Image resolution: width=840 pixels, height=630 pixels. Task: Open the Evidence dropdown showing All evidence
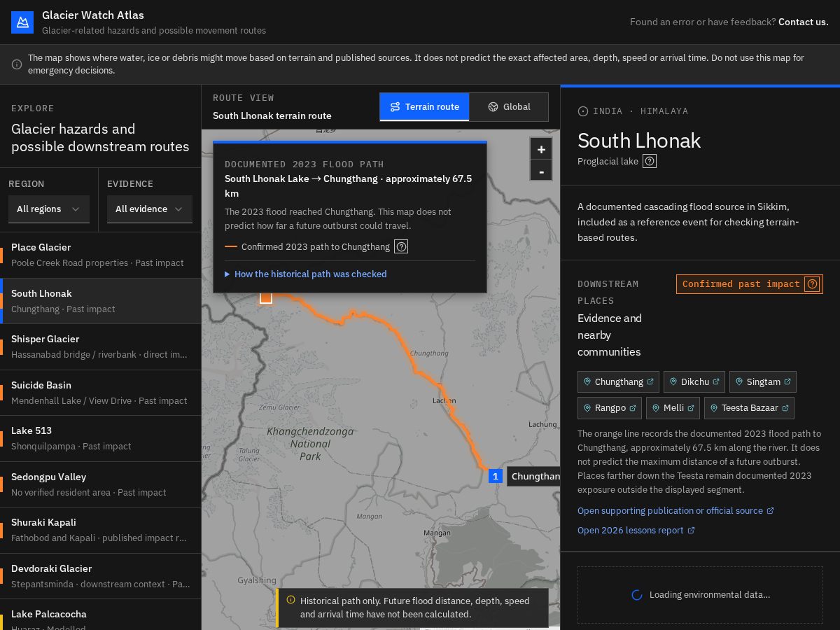[x=150, y=209]
